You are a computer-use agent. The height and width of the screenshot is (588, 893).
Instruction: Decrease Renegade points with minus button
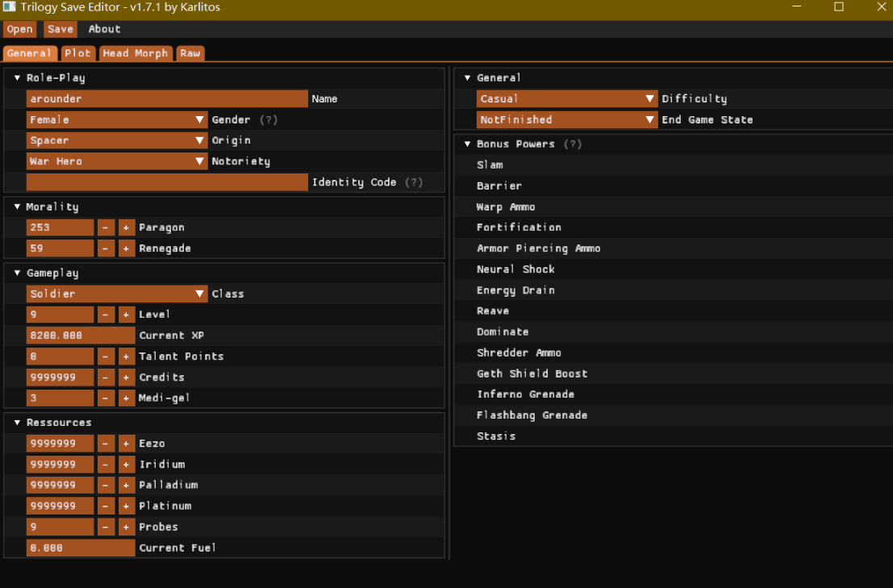coord(106,249)
